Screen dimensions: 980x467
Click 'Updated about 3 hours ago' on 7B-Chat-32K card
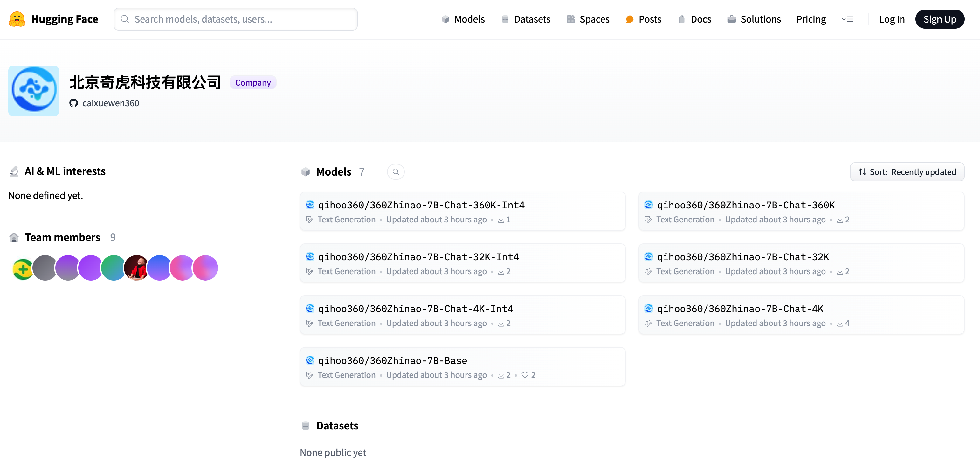pyautogui.click(x=775, y=271)
